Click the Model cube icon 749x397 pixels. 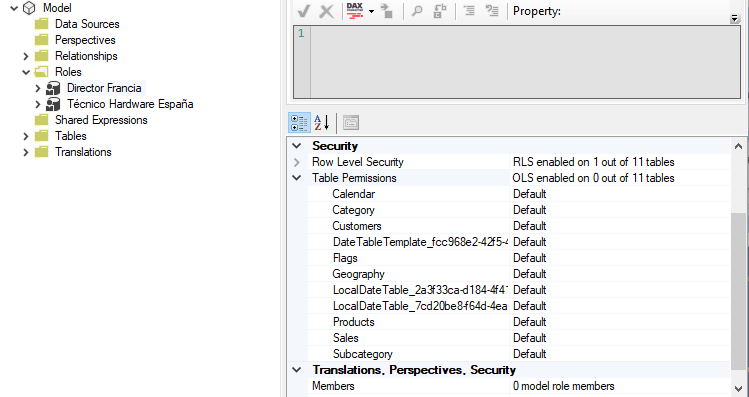(x=29, y=8)
